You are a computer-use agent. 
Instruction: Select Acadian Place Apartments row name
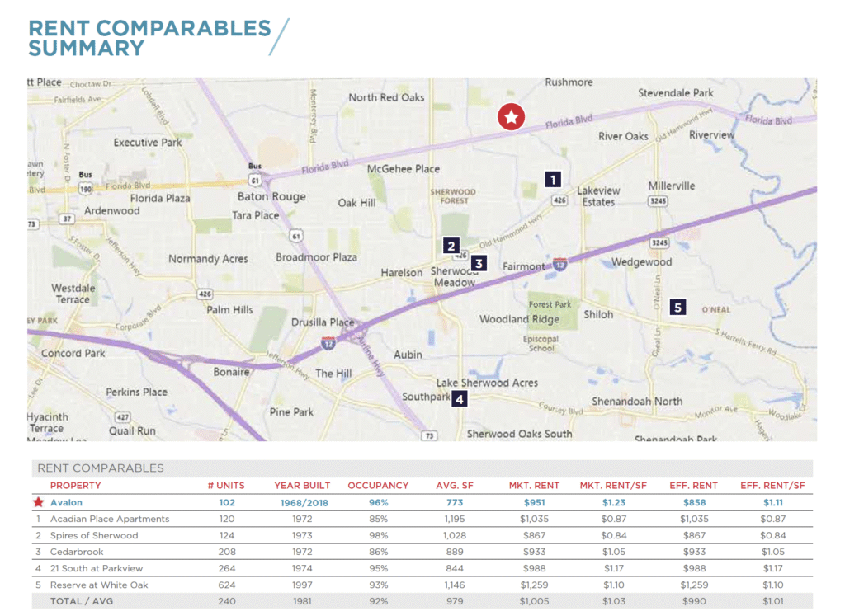(x=110, y=519)
